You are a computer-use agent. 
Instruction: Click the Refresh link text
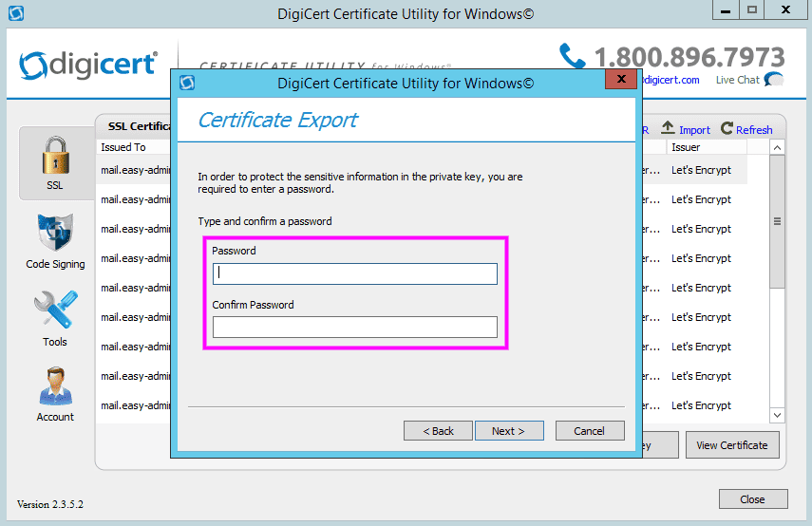coord(754,130)
